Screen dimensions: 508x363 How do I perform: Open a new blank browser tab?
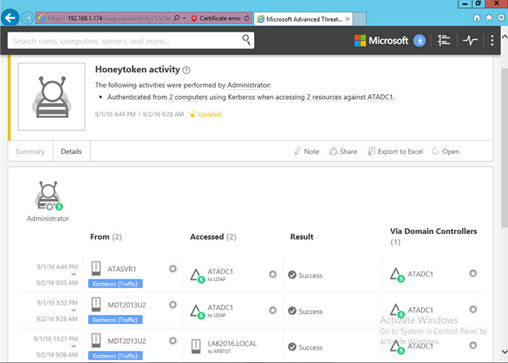click(360, 19)
